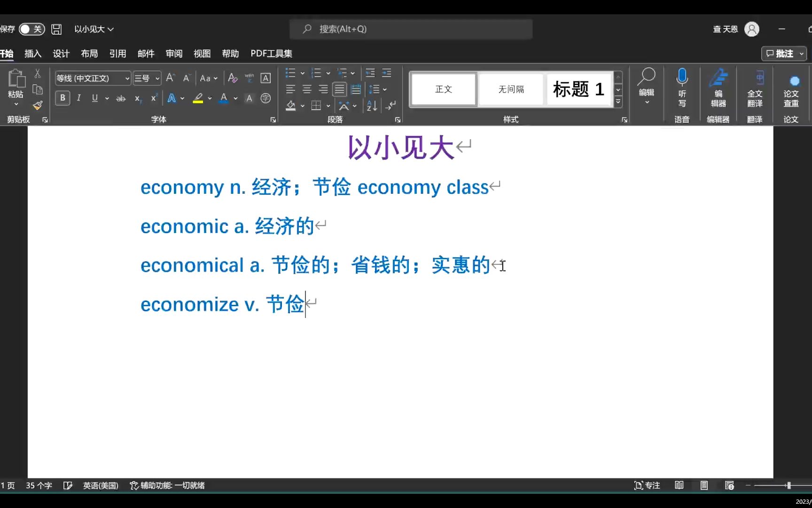Screen dimensions: 812x508
Task: Apply the font color A swatch
Action: [224, 98]
